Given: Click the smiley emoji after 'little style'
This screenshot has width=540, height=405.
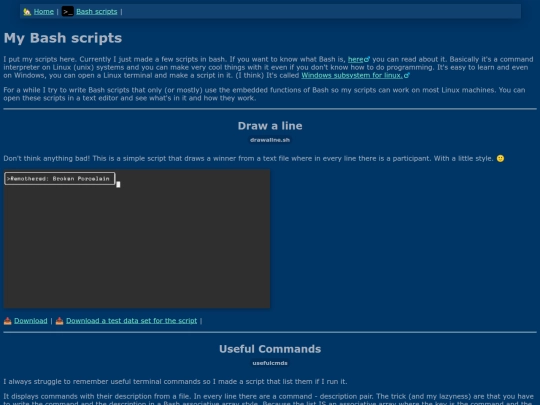Looking at the screenshot, I should (500, 158).
